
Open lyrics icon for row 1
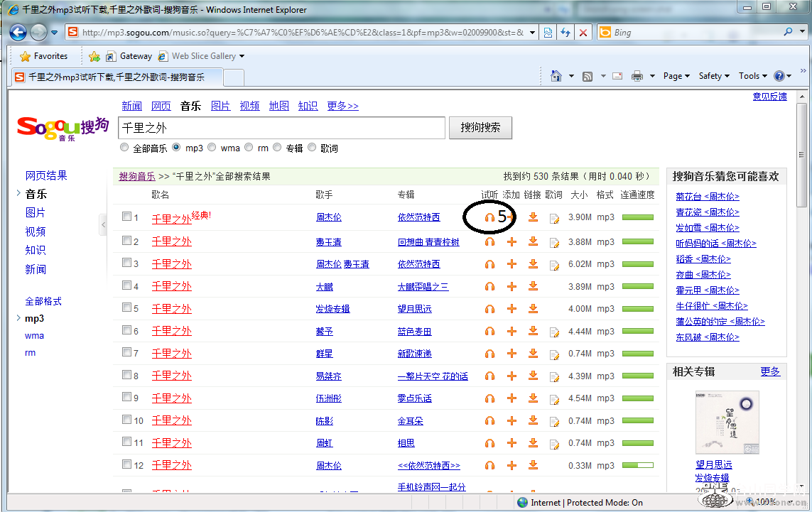[x=554, y=219]
